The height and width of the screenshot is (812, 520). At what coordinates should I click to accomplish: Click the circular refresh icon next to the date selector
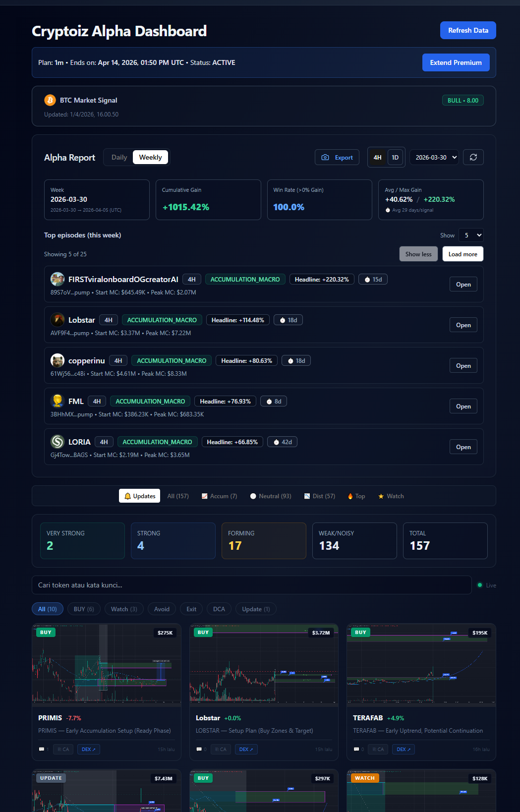pos(473,157)
